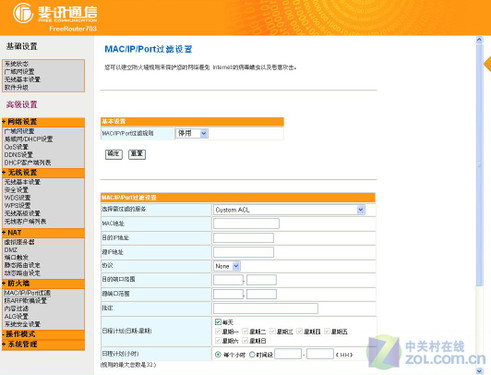Open DHCP客户端列表 in sidebar

(x=28, y=163)
